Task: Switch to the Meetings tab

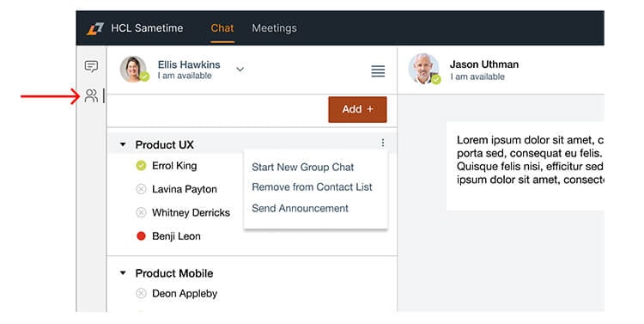Action: [275, 28]
